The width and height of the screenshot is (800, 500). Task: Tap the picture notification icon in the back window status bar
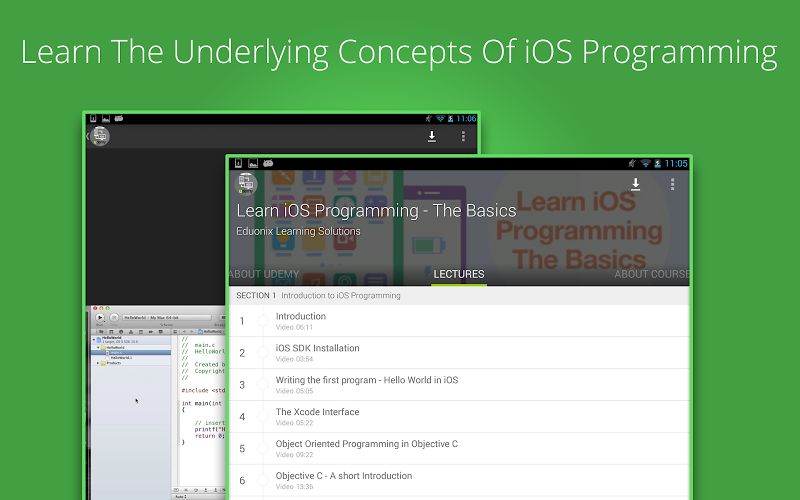106,118
